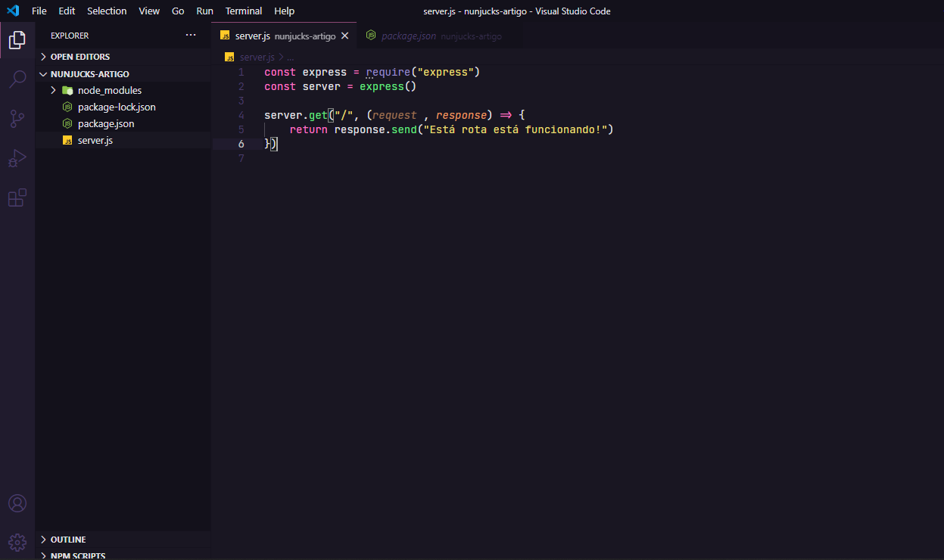Image resolution: width=944 pixels, height=560 pixels.
Task: Select node_modules folder label
Action: click(110, 90)
